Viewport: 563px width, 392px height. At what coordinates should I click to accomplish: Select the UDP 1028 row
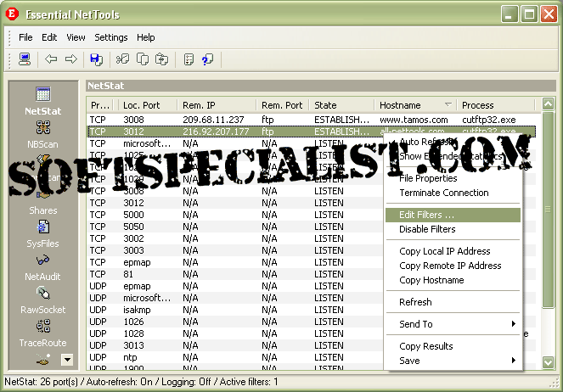[x=235, y=333]
